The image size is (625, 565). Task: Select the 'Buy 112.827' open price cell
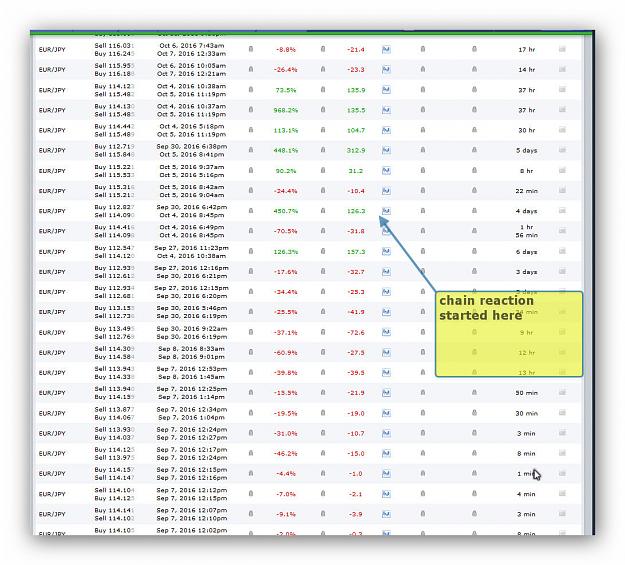coord(114,207)
